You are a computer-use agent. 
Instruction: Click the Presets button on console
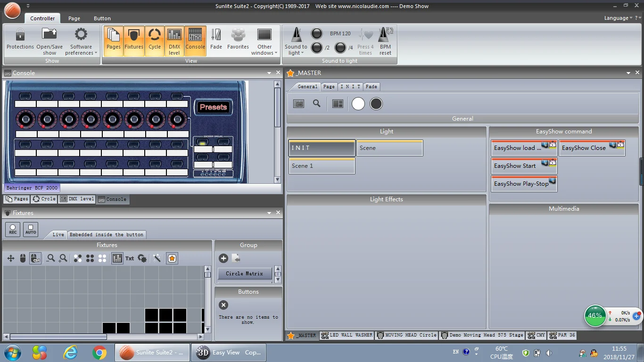coord(213,107)
